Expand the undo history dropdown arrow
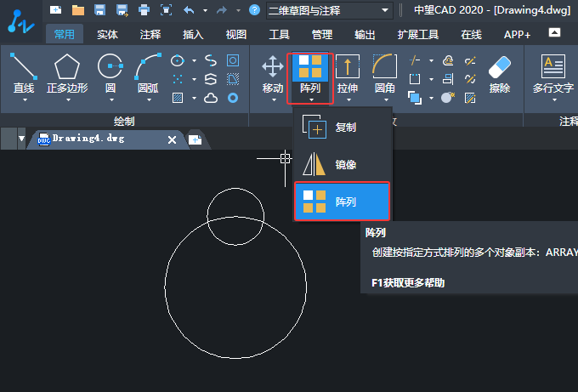Viewport: 578px width, 392px height. point(206,11)
